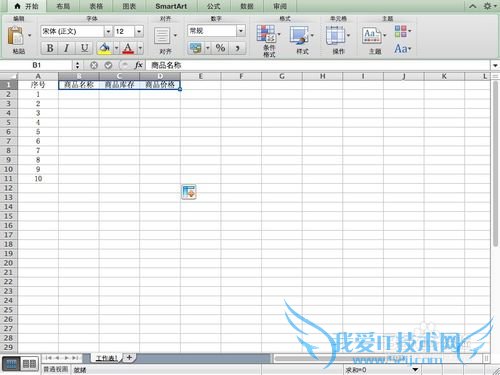Open the font name dropdown
This screenshot has width=500, height=375.
108,32
